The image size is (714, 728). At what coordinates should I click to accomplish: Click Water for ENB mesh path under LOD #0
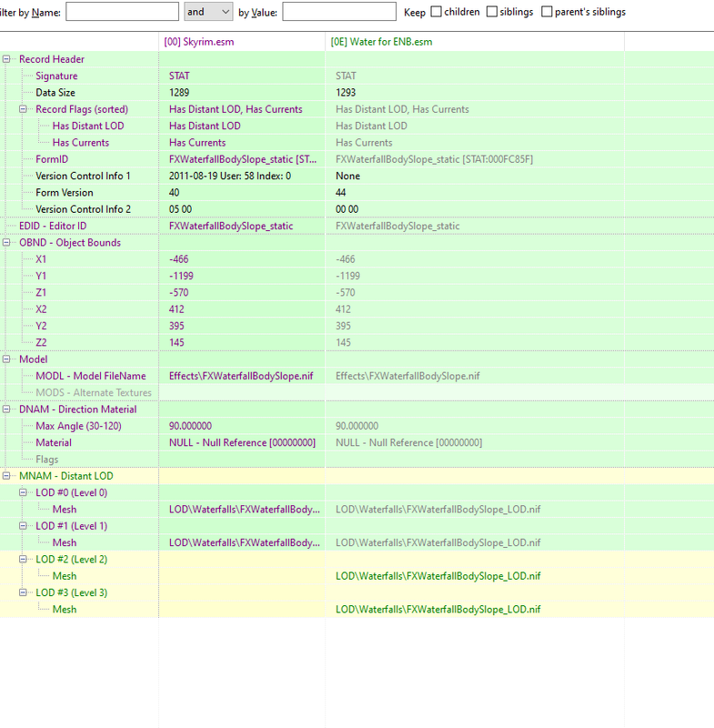(x=438, y=510)
